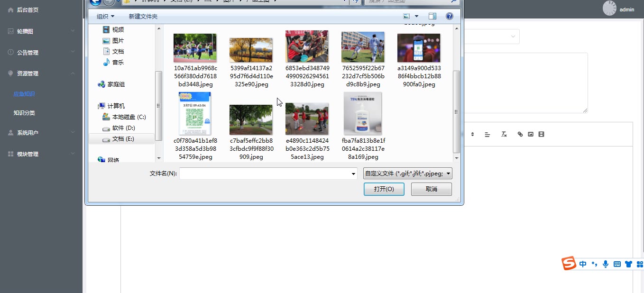Click chevron next to 模块管理
644x293 pixels.
pos(73,154)
